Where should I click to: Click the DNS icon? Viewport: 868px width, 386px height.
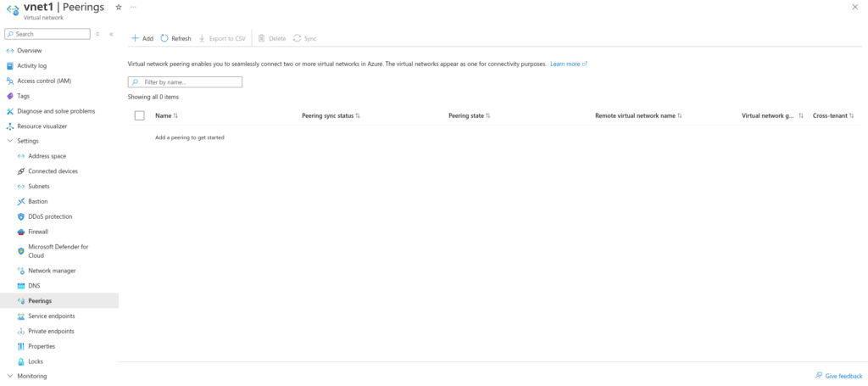(21, 286)
